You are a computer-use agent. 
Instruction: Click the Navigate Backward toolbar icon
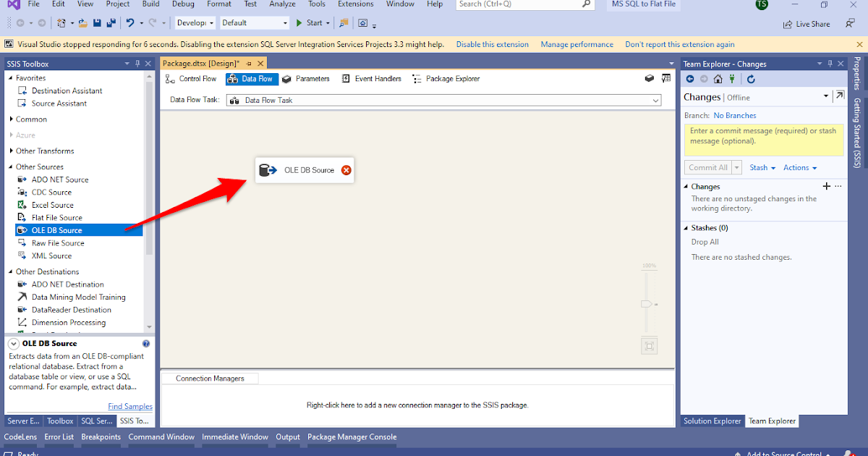(x=20, y=23)
